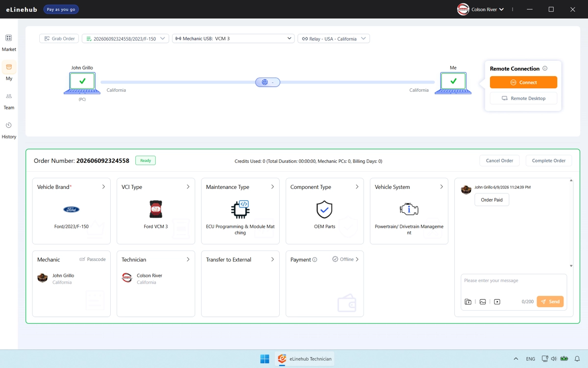Image resolution: width=588 pixels, height=368 pixels.
Task: Click the Order Paid chat message
Action: pyautogui.click(x=492, y=200)
